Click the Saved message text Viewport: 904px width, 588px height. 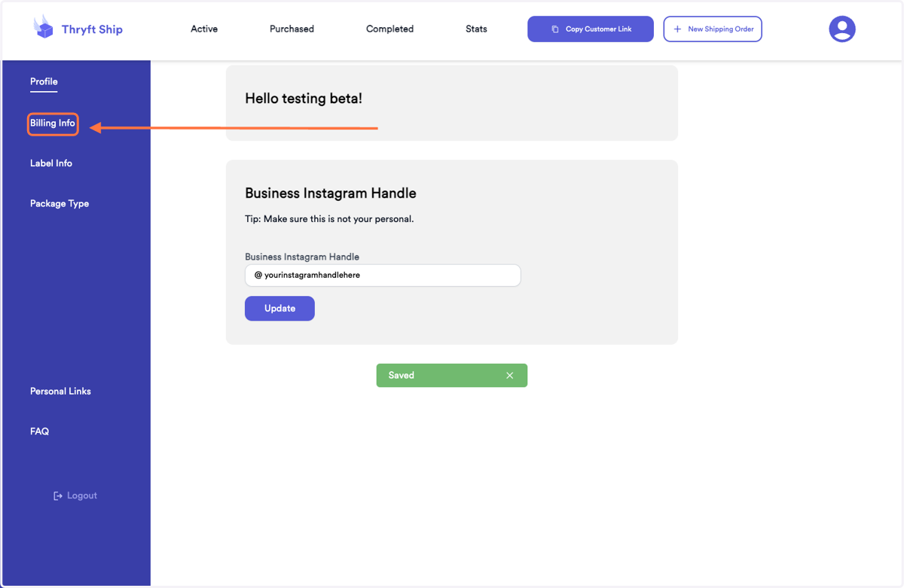click(x=402, y=375)
